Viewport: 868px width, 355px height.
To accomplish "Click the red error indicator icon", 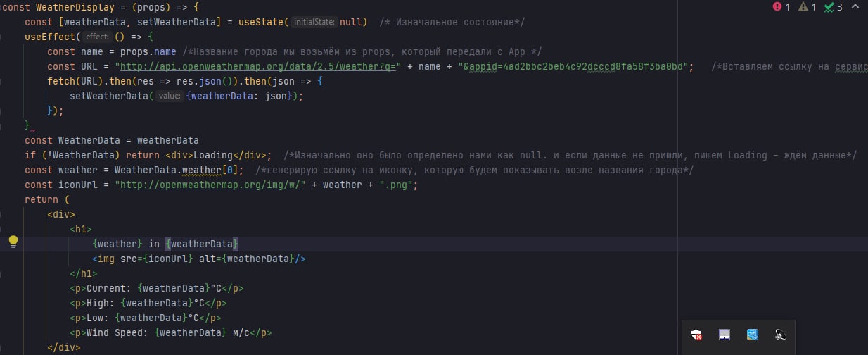I will [x=777, y=7].
